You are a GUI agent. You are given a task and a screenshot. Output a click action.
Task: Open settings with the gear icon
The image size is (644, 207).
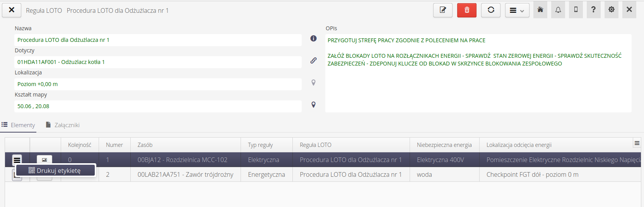tap(612, 10)
